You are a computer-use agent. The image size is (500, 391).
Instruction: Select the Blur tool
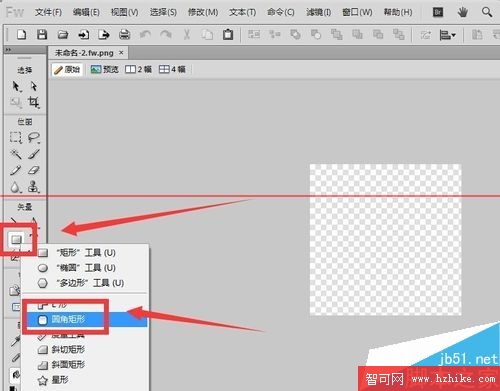pyautogui.click(x=15, y=187)
